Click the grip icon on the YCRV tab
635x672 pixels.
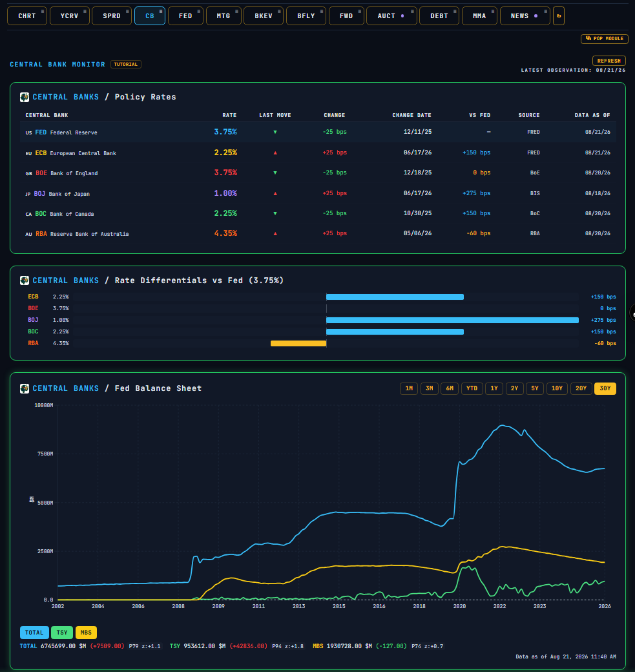coord(85,12)
